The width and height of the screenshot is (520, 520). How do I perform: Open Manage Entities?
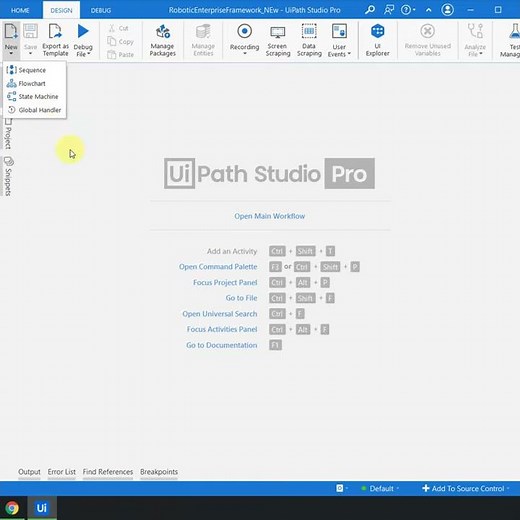click(x=203, y=40)
